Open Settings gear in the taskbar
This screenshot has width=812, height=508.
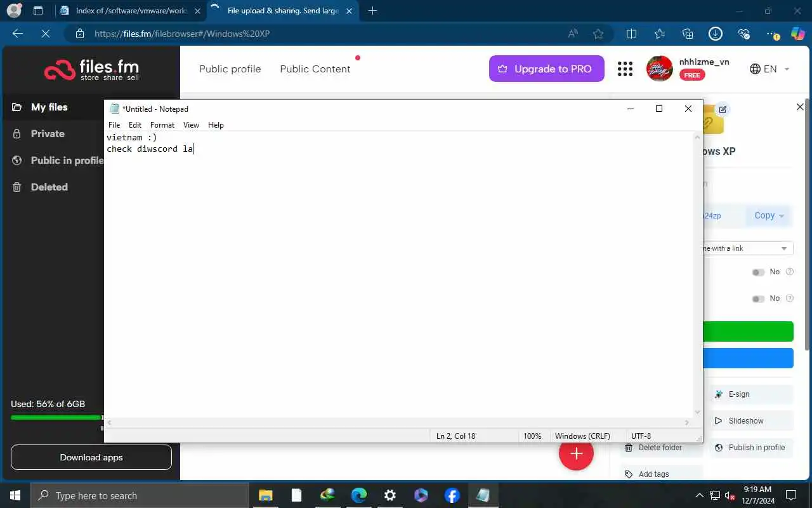(x=390, y=495)
